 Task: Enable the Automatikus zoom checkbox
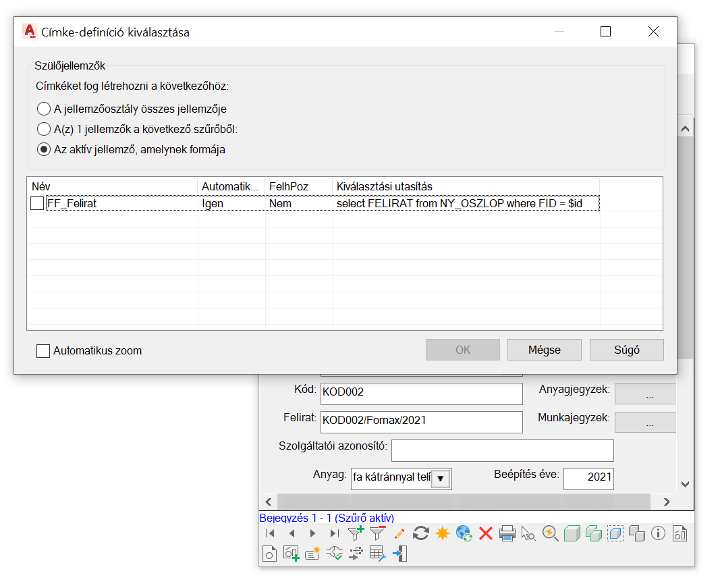[x=43, y=351]
